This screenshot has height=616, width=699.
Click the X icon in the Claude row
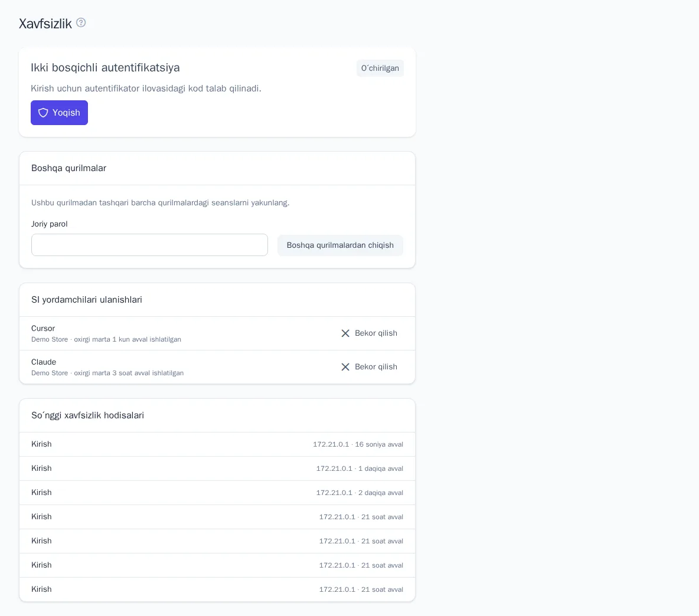345,366
